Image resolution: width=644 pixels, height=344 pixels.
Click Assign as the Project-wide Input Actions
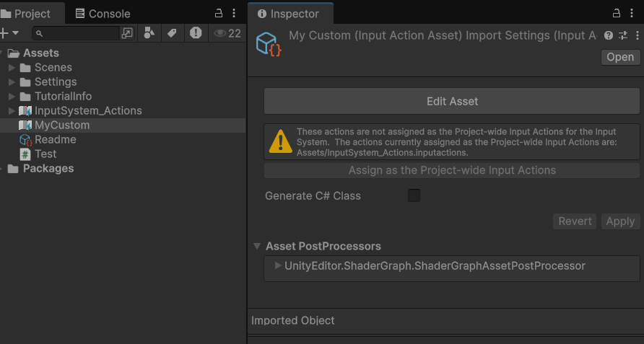[452, 170]
